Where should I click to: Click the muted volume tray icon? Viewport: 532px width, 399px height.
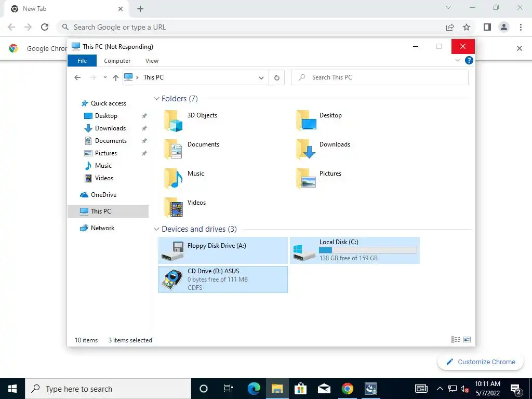(x=465, y=389)
